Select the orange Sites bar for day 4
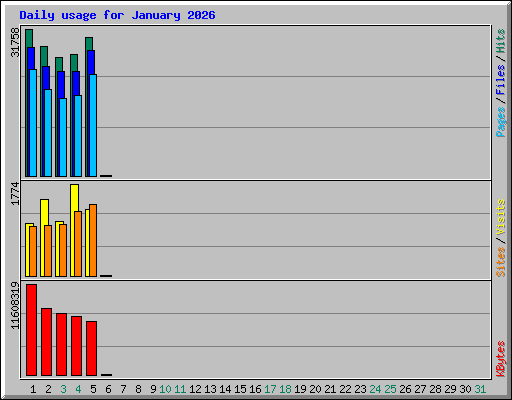 [x=78, y=244]
